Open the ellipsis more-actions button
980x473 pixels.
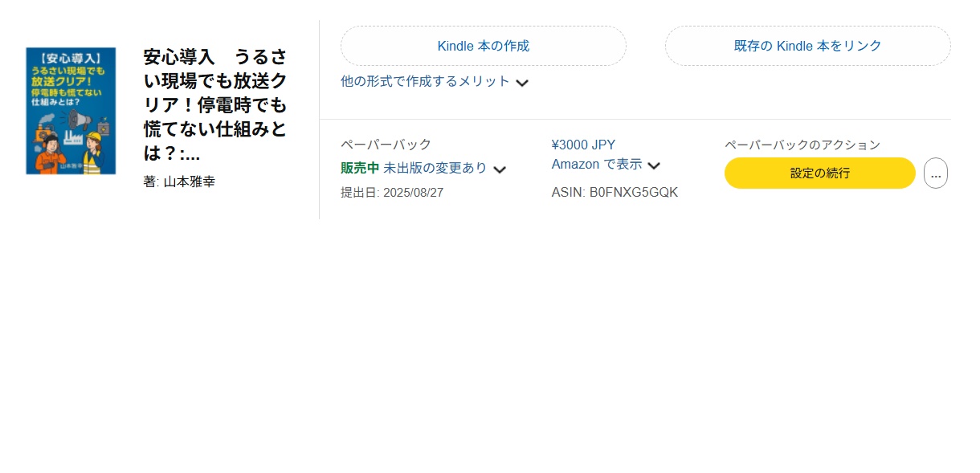point(936,173)
